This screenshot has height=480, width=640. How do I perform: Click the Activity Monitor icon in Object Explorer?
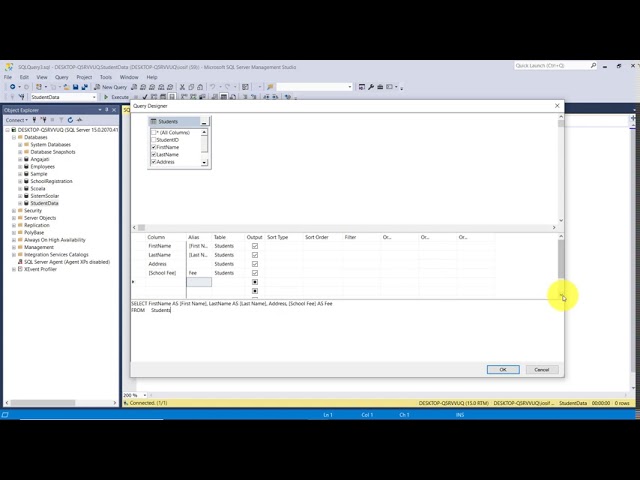(80, 120)
